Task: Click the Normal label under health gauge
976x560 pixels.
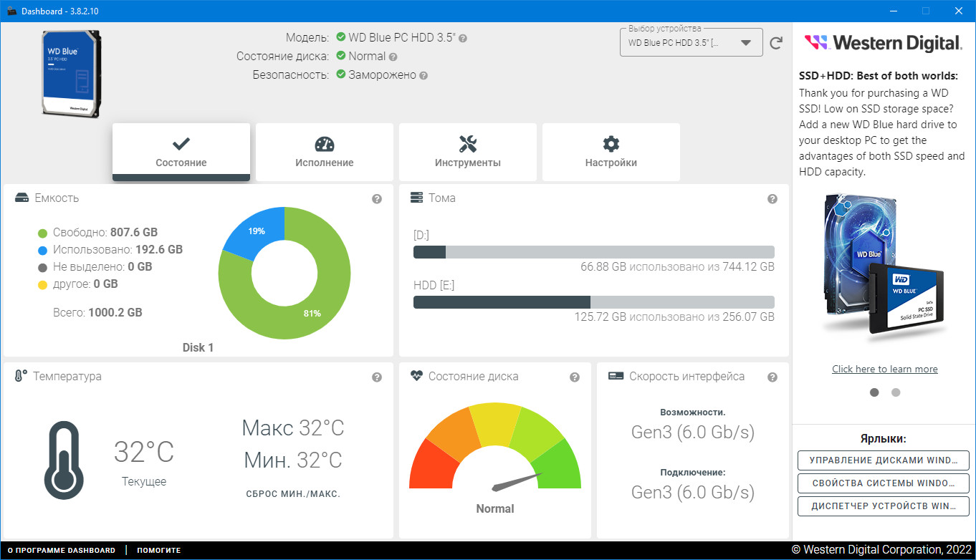Action: (495, 509)
